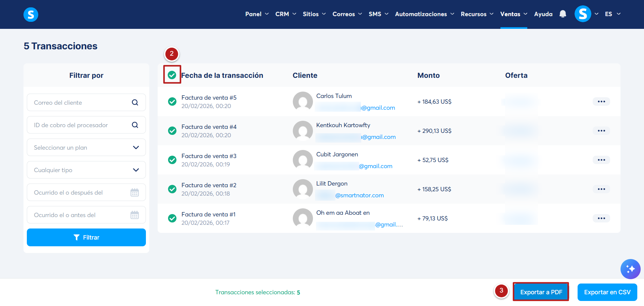This screenshot has height=306, width=644.
Task: Open the notifications bell
Action: [x=563, y=14]
